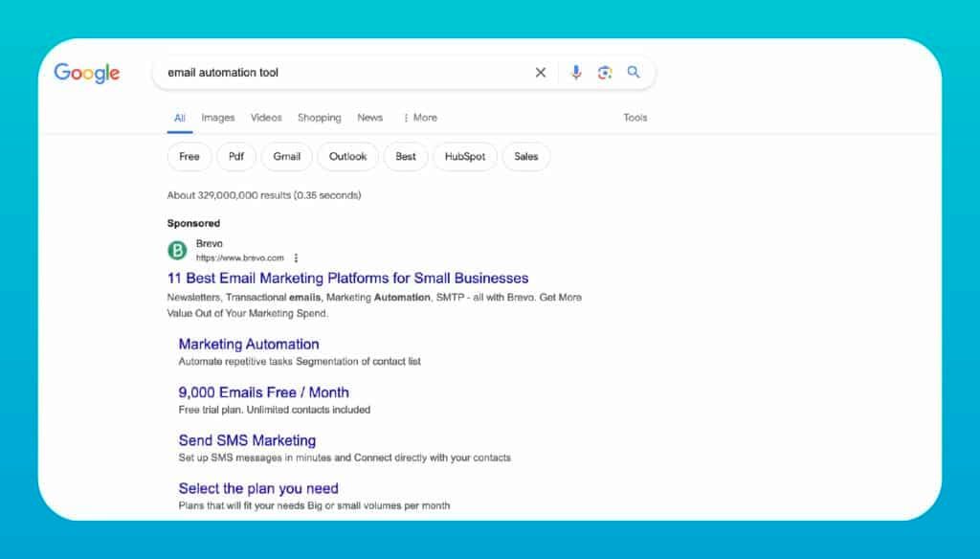The image size is (980, 559).
Task: Open the '9,000 Emails Free / Month' sitelink
Action: 264,392
